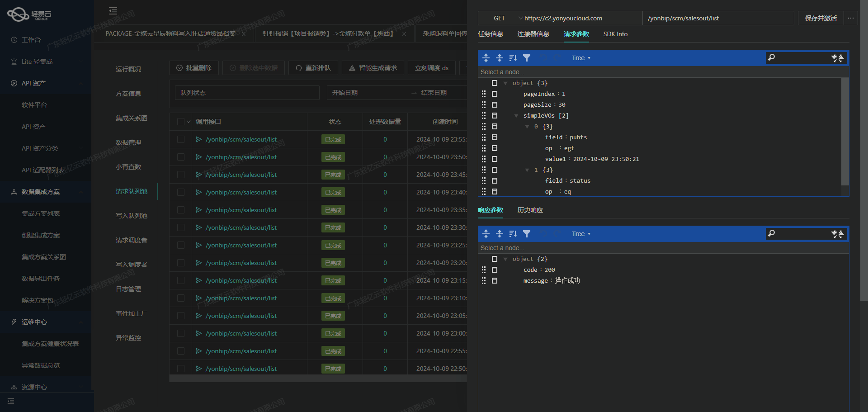Open filter in request JSON editor toolbar

pyautogui.click(x=527, y=58)
